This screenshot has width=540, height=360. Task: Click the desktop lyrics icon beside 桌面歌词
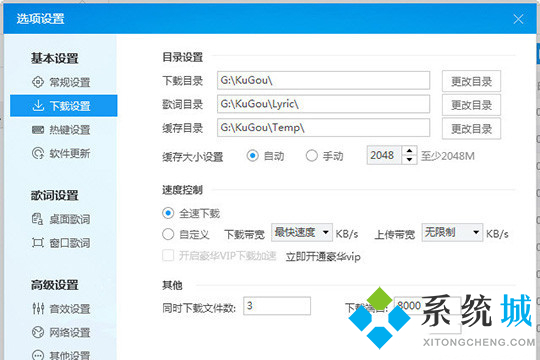point(38,219)
